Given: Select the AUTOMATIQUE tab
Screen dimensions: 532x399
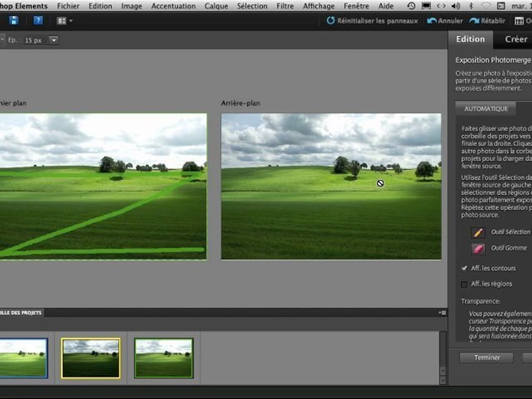Looking at the screenshot, I should click(x=485, y=109).
